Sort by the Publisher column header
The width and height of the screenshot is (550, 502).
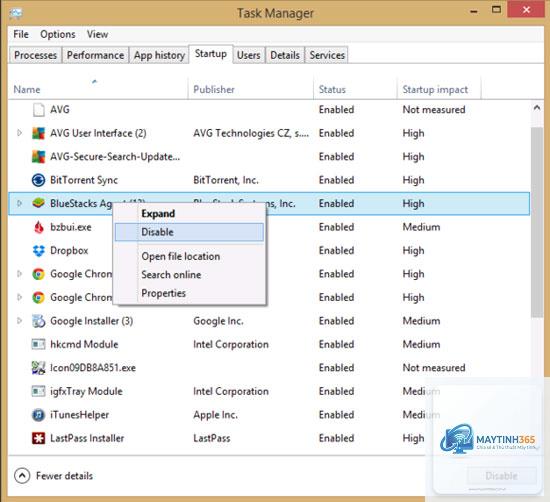(250, 89)
